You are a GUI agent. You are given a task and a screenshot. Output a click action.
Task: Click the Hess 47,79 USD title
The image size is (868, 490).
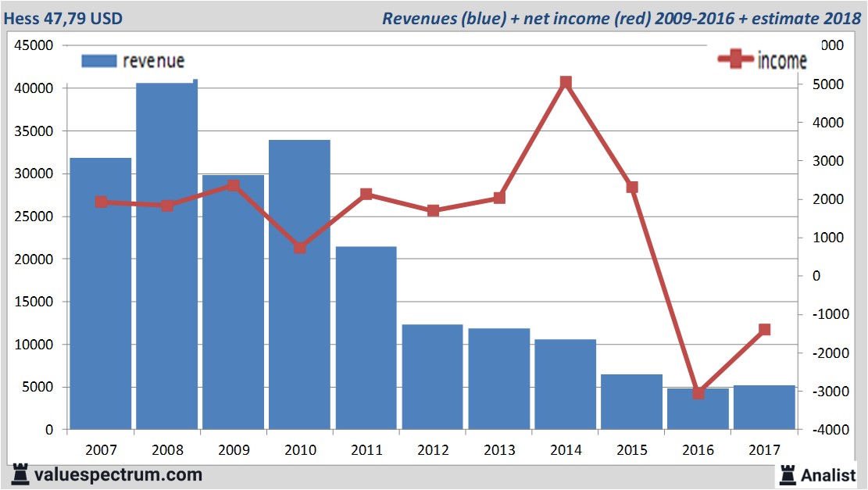click(64, 17)
